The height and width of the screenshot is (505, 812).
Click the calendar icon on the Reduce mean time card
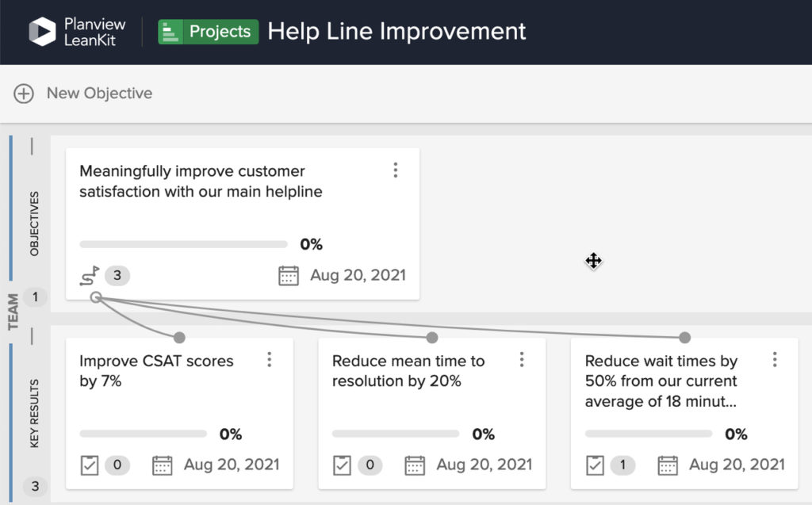[x=415, y=465]
